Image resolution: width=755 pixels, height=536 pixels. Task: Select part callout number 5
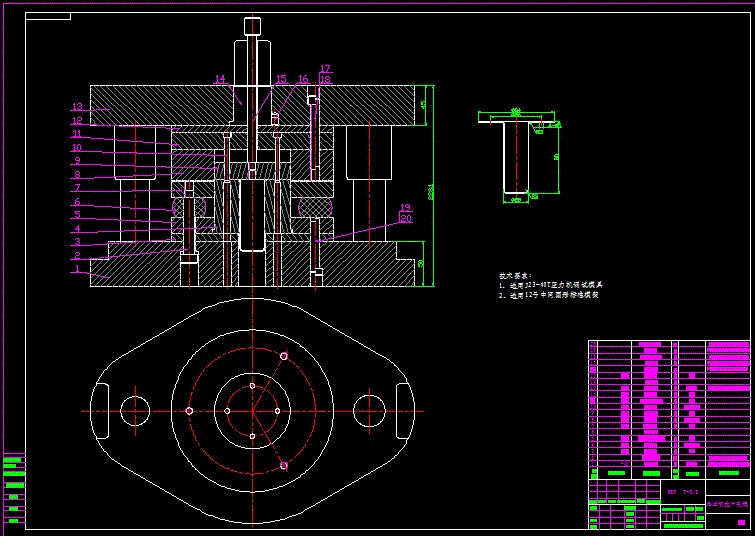click(77, 215)
